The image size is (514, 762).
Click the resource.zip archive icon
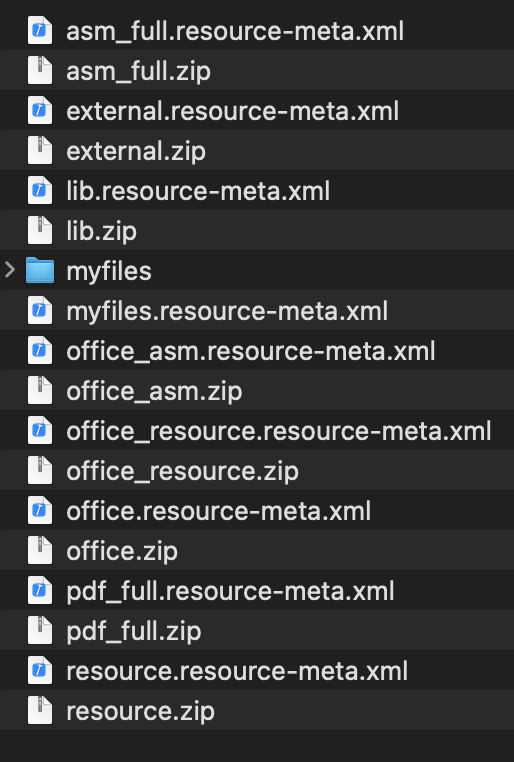coord(40,710)
